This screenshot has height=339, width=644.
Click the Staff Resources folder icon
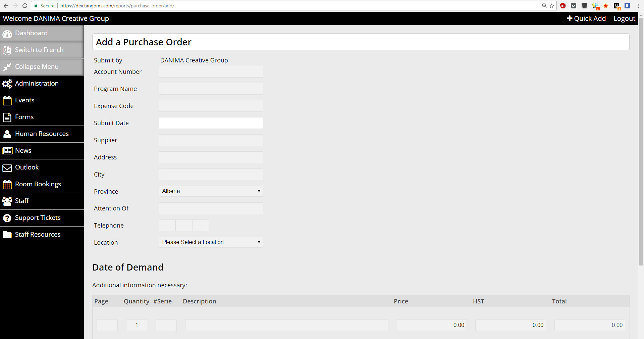[x=7, y=235]
